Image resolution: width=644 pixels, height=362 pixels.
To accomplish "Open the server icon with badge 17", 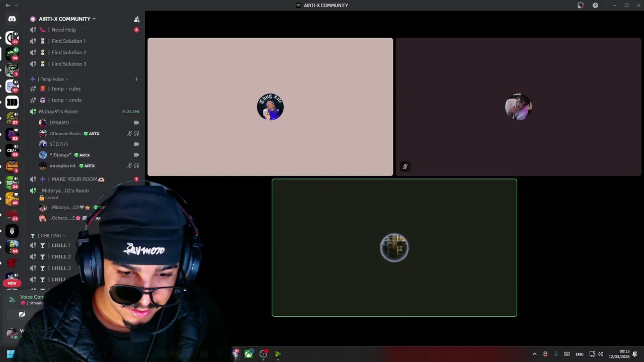I will coord(12,86).
